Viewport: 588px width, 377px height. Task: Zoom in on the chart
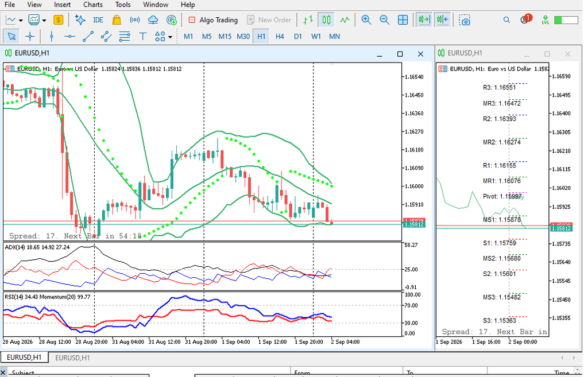[366, 20]
